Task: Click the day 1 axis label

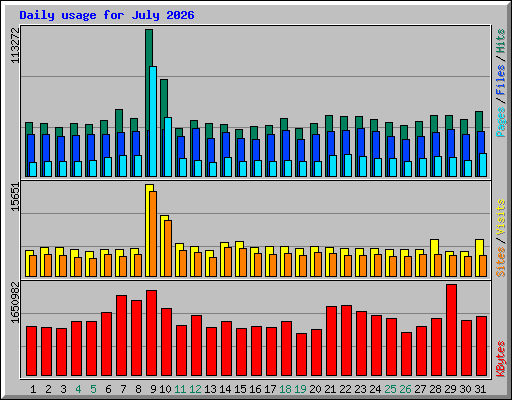Action: [x=33, y=389]
